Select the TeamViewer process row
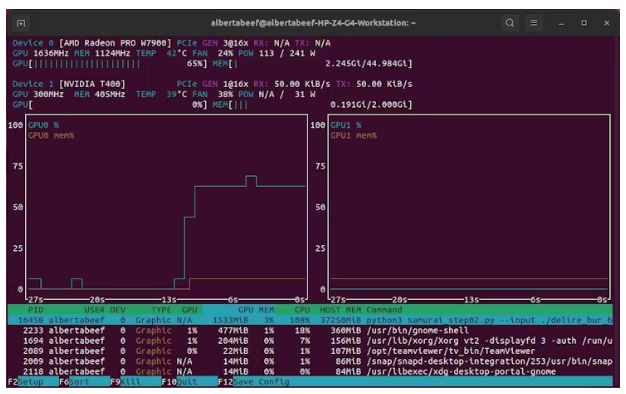Screen dimensions: 626x394 point(310,351)
